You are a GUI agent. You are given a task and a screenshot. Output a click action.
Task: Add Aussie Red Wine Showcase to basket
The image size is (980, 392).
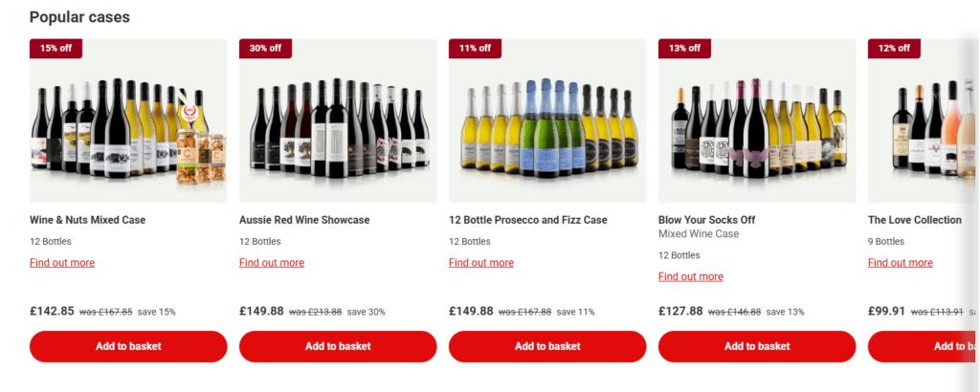[338, 346]
